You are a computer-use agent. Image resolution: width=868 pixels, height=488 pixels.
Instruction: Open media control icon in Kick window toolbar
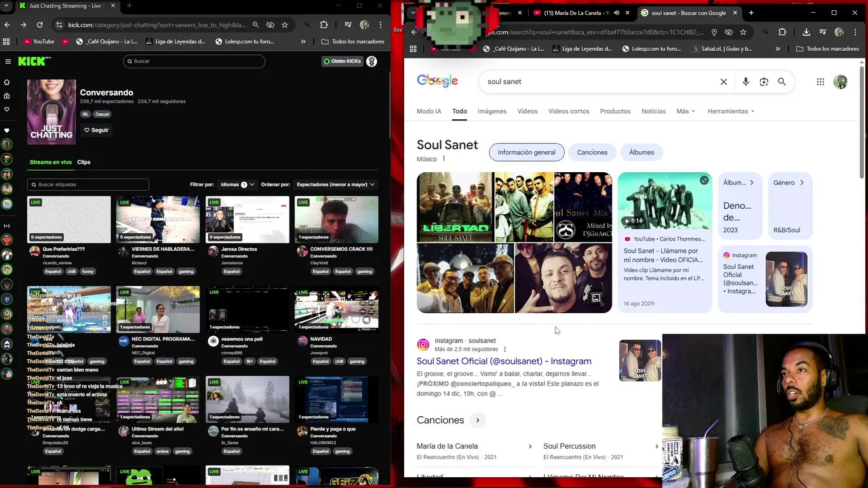point(347,25)
